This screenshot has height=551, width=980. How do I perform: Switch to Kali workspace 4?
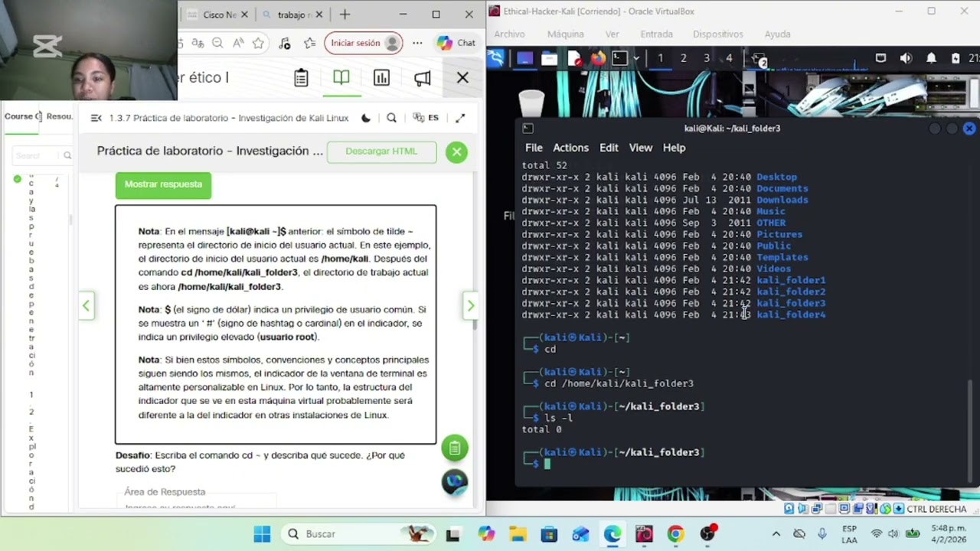point(729,58)
